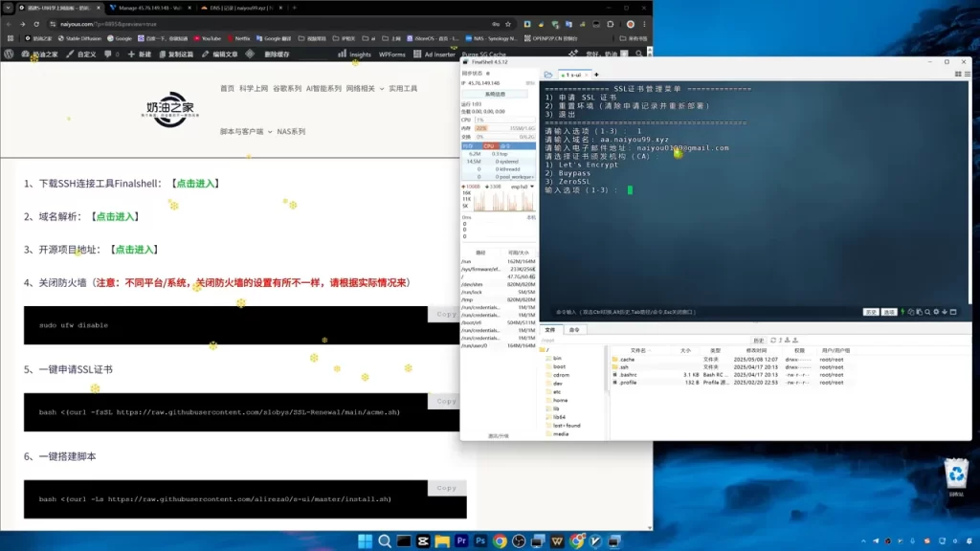Click the green lightning quick command icon
The height and width of the screenshot is (551, 980).
902,312
